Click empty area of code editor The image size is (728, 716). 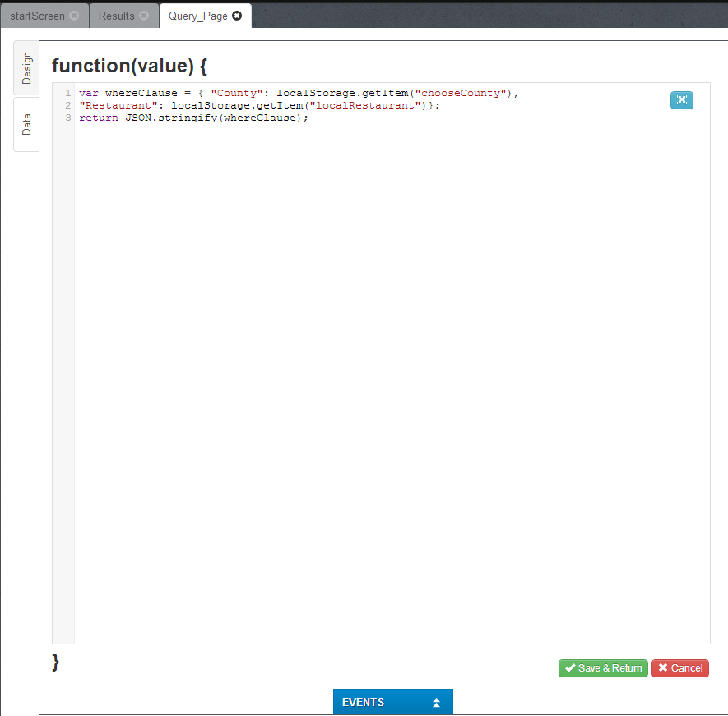(x=391, y=370)
